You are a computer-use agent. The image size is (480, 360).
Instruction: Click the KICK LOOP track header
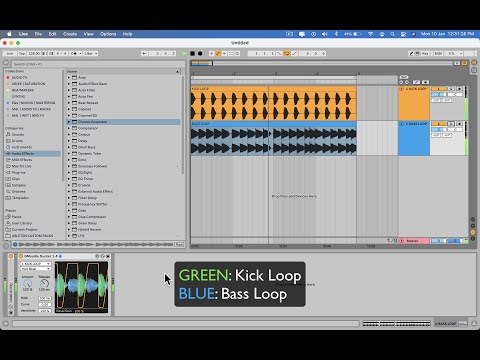414,103
